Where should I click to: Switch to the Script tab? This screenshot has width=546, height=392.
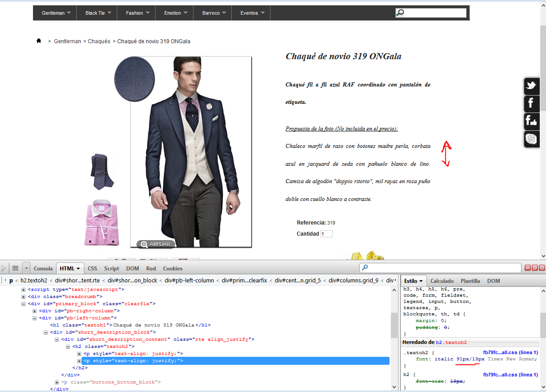(x=111, y=268)
